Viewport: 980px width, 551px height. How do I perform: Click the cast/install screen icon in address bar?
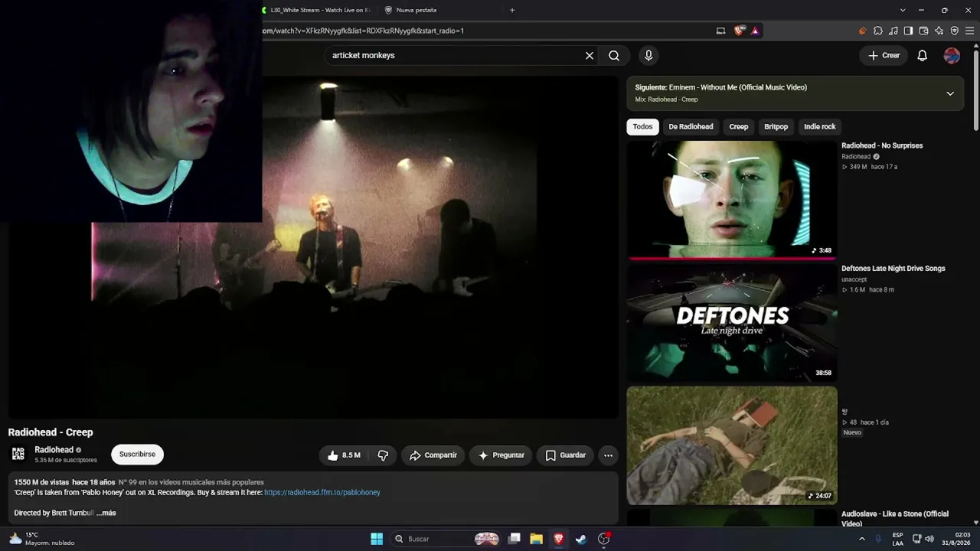pos(720,31)
